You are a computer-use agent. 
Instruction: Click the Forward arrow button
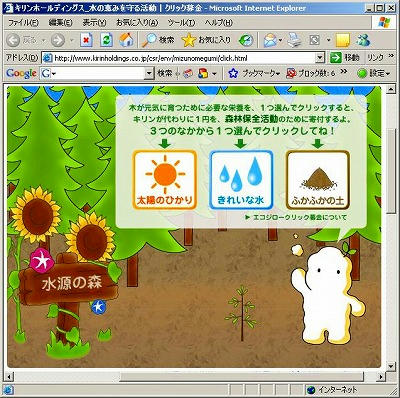click(x=58, y=41)
